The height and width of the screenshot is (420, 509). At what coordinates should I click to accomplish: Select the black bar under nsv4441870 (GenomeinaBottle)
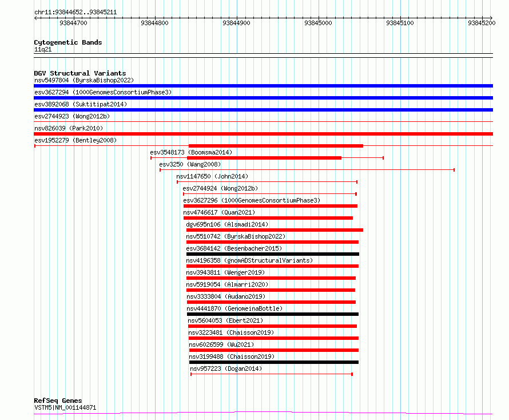pos(273,314)
